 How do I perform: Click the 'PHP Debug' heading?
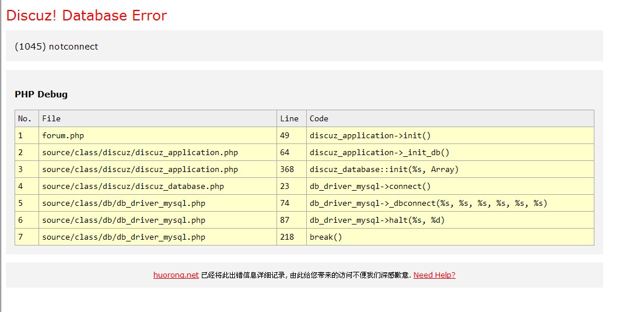41,94
